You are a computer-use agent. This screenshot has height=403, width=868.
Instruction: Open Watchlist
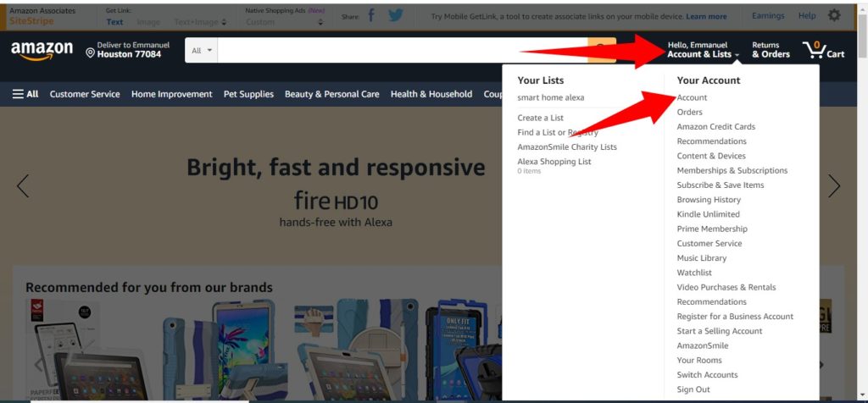coord(694,273)
